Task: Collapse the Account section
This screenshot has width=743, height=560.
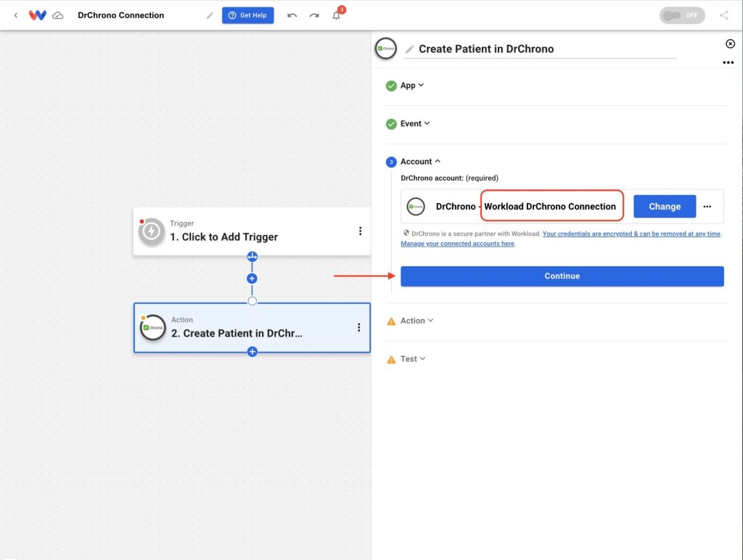Action: pos(420,162)
